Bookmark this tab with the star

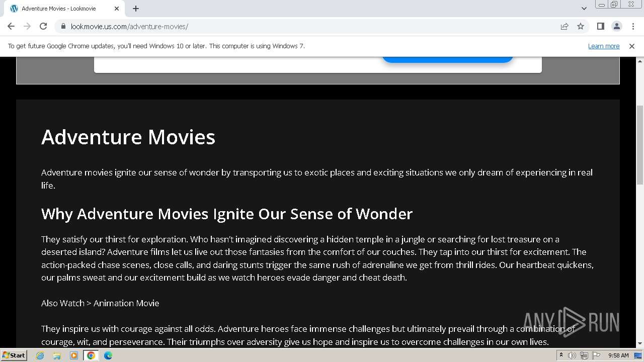pyautogui.click(x=581, y=26)
